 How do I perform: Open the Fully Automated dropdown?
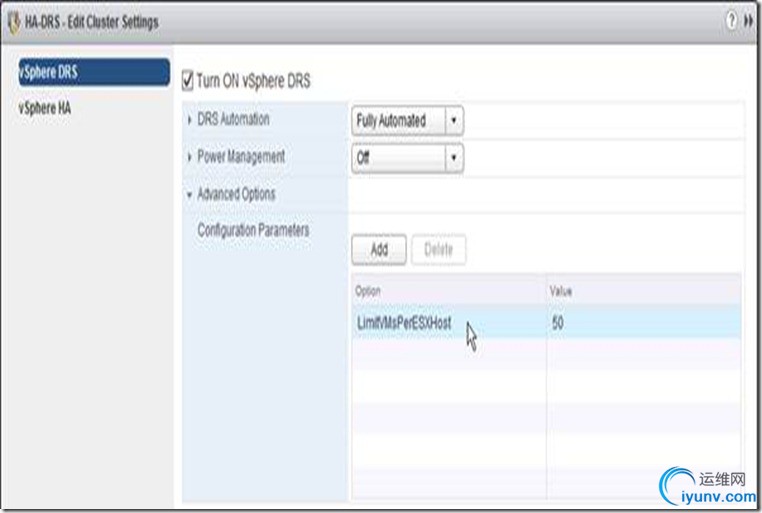(x=407, y=120)
